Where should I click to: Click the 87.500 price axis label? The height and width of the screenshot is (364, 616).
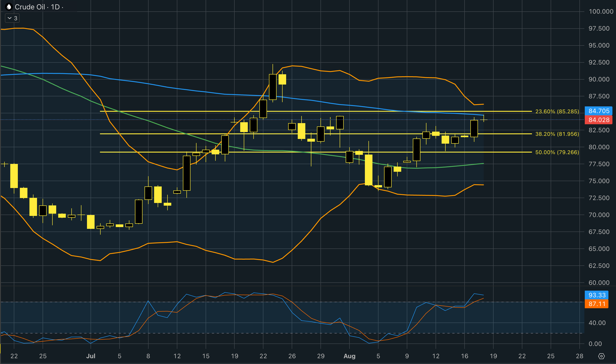point(599,96)
